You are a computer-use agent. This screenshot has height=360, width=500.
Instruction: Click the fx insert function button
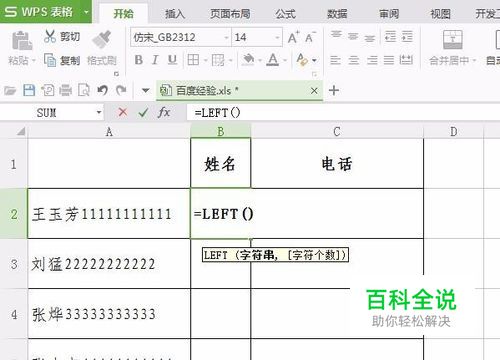tap(164, 112)
